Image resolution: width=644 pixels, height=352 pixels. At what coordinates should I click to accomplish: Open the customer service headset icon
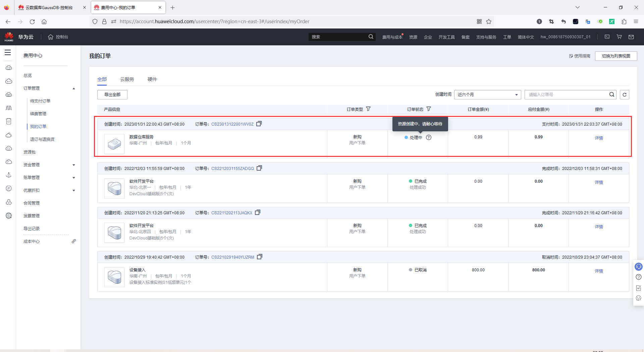[639, 267]
